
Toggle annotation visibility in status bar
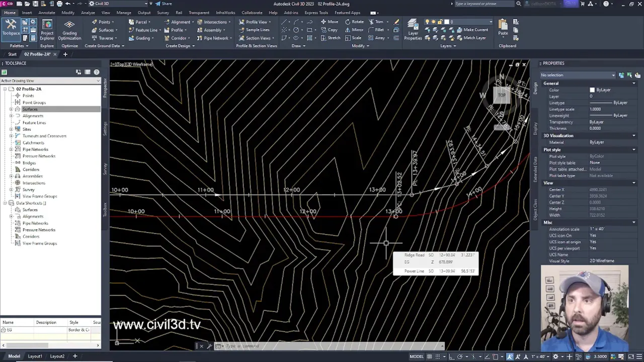tap(510, 356)
